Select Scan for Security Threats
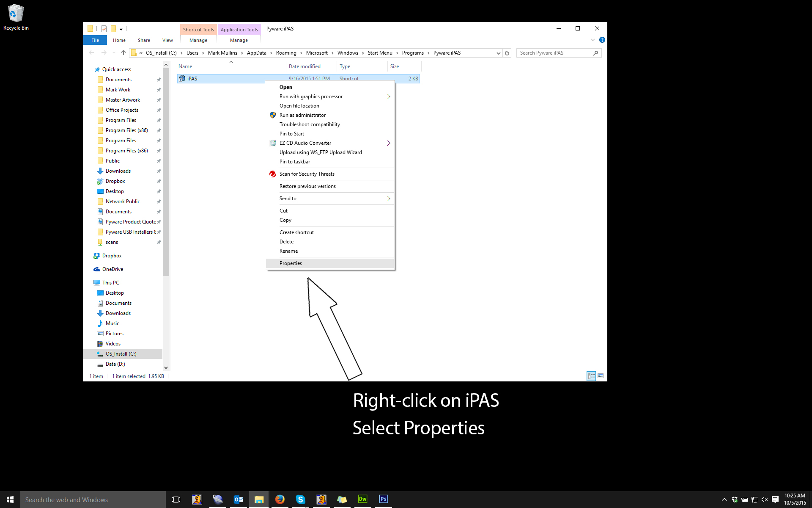812x508 pixels. pyautogui.click(x=307, y=174)
